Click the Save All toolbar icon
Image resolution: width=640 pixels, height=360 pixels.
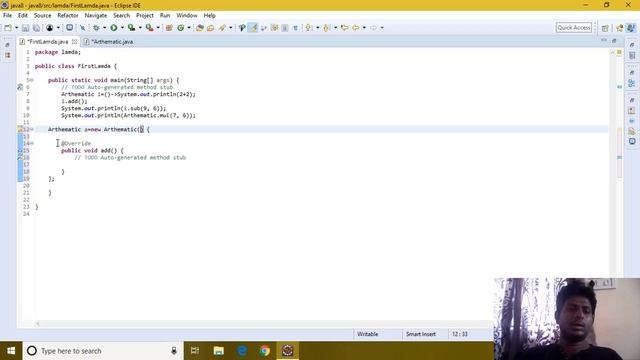(x=36, y=28)
